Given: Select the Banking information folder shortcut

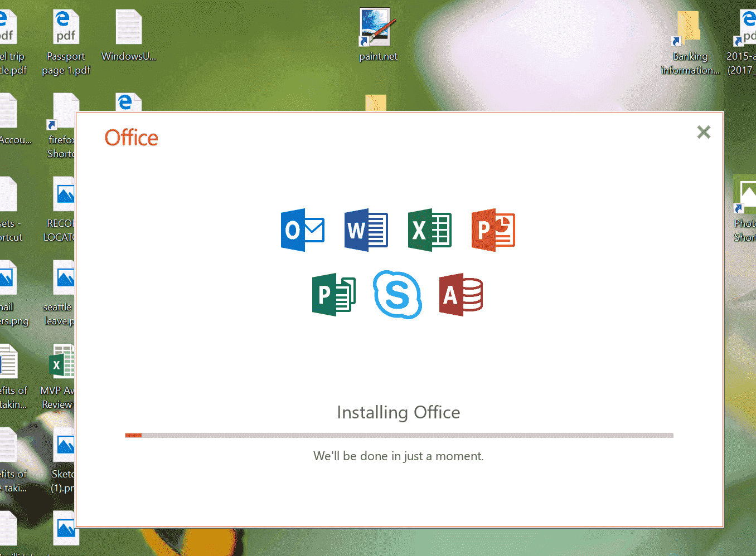Looking at the screenshot, I should 690,42.
